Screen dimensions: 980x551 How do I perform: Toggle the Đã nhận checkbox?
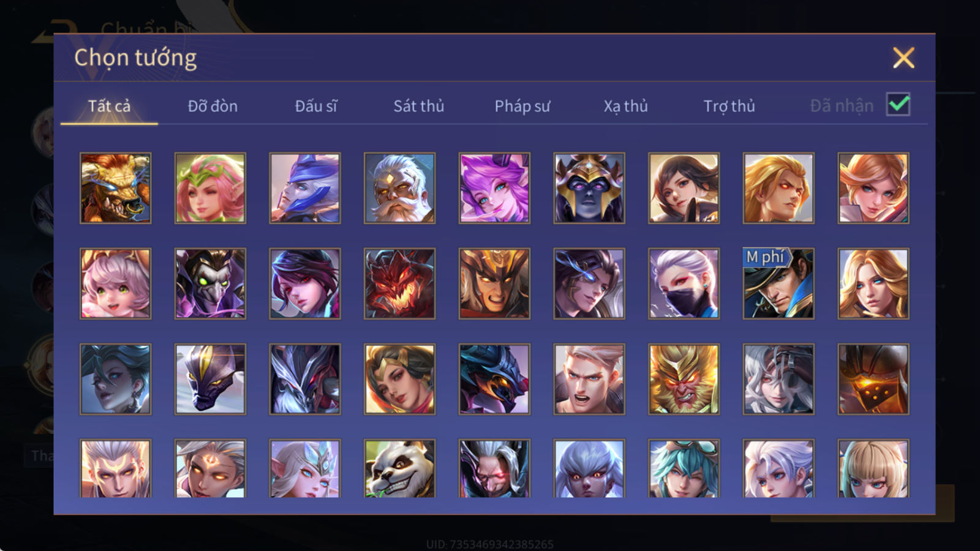coord(899,105)
